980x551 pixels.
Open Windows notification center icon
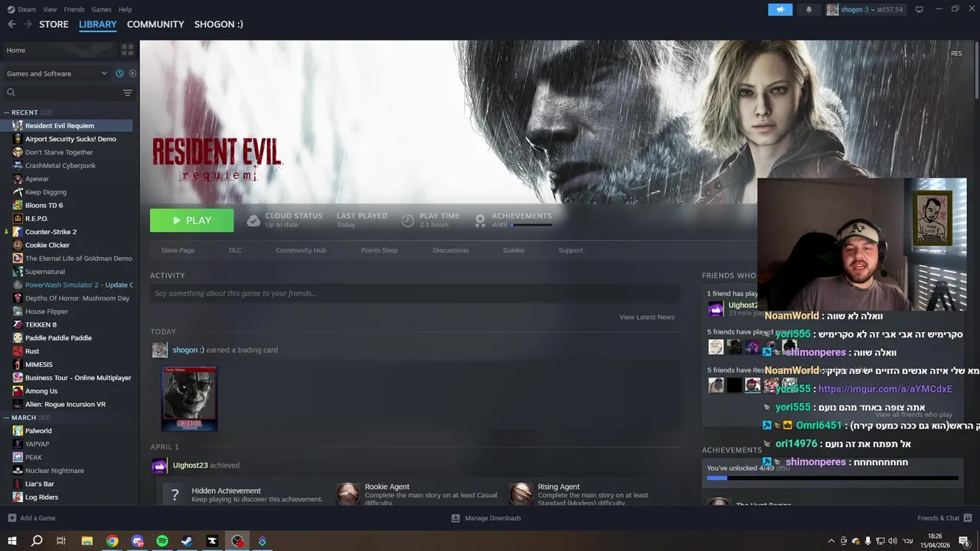[964, 541]
